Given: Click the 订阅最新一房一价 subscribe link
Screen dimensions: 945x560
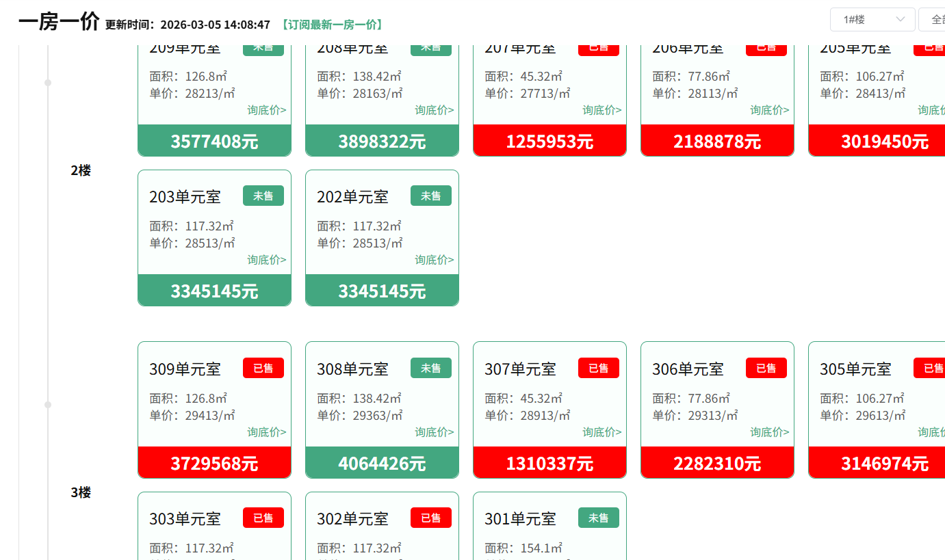Looking at the screenshot, I should click(332, 25).
